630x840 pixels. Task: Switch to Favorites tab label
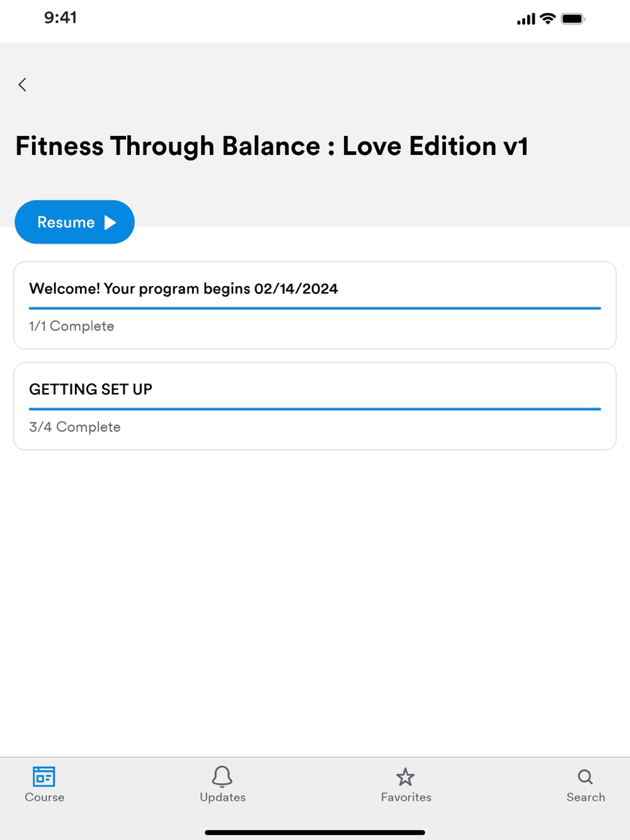[x=406, y=797]
